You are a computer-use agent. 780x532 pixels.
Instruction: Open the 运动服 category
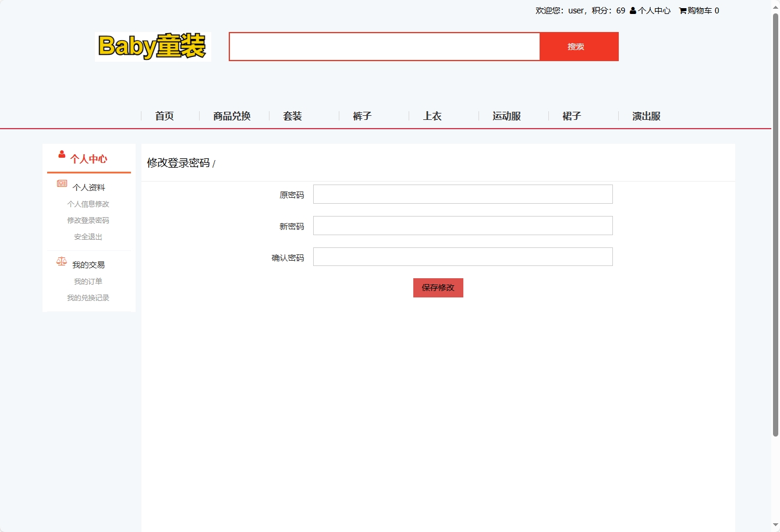pos(506,116)
